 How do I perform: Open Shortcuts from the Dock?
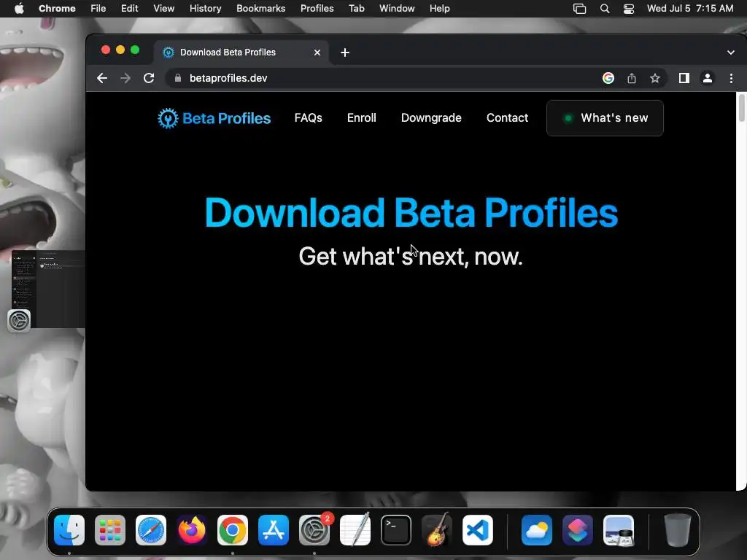click(x=578, y=530)
